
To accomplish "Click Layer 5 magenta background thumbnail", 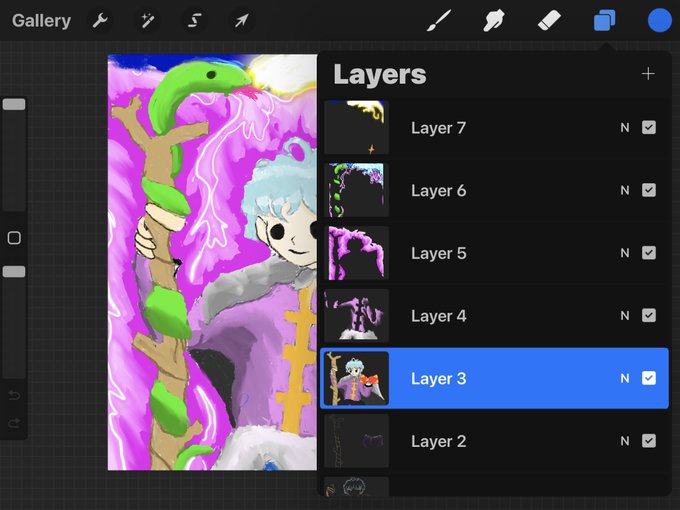I will 356,253.
